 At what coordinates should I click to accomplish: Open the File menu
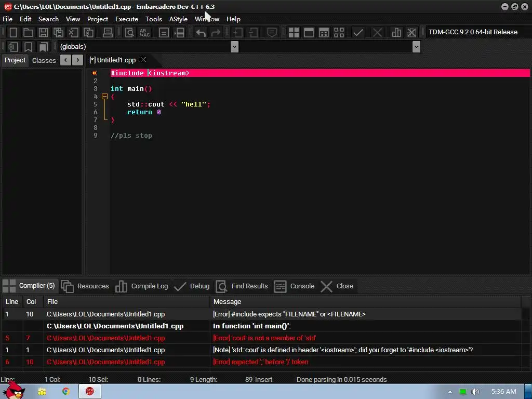click(x=7, y=19)
